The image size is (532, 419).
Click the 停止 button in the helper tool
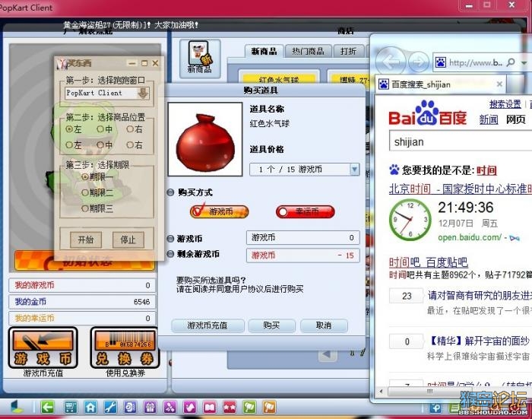(128, 240)
